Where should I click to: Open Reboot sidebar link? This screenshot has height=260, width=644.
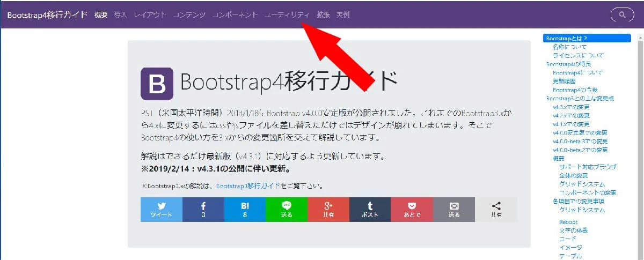[x=568, y=222]
